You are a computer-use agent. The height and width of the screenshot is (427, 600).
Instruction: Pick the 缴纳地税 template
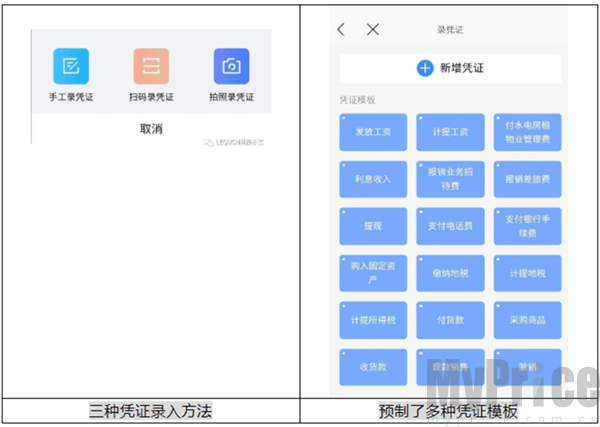tap(450, 273)
